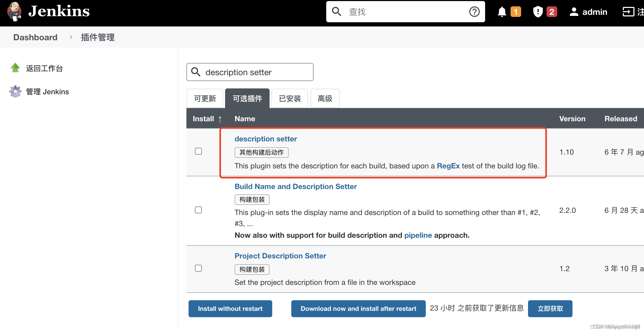
Task: Switch to the 已安装 tab
Action: 290,98
